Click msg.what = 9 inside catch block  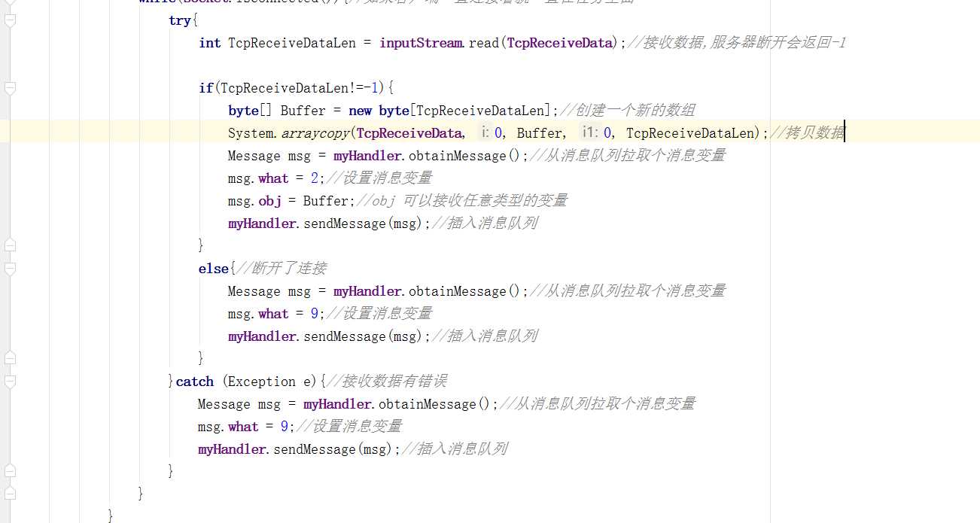pyautogui.click(x=246, y=427)
